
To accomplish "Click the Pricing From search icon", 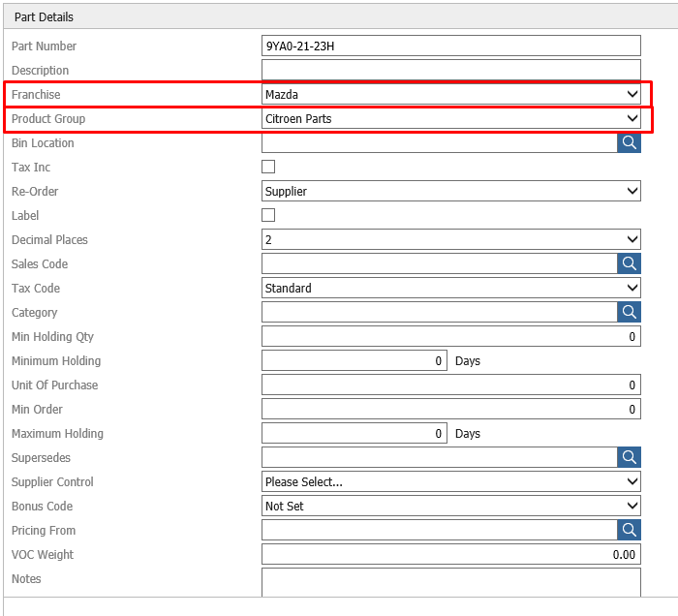I will (x=629, y=530).
